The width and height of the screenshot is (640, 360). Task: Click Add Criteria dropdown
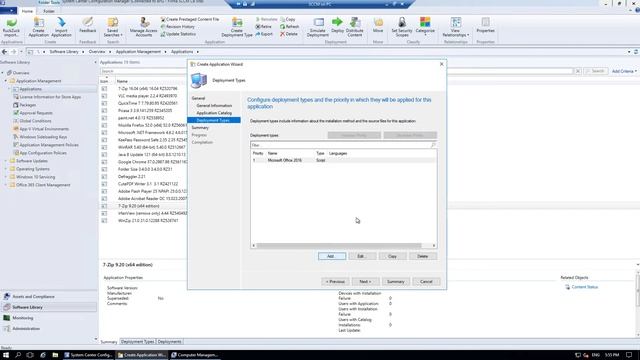click(624, 71)
